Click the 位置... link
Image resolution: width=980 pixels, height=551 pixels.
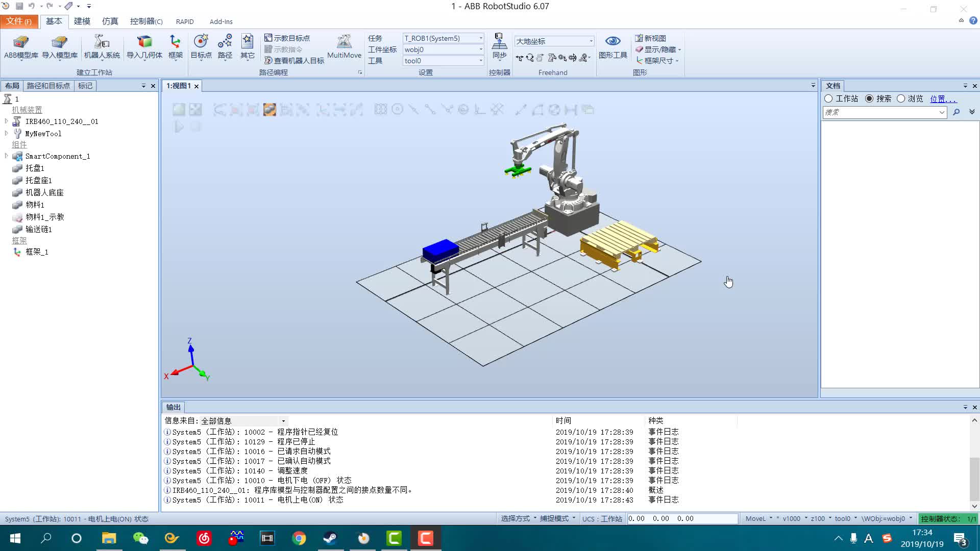click(943, 99)
